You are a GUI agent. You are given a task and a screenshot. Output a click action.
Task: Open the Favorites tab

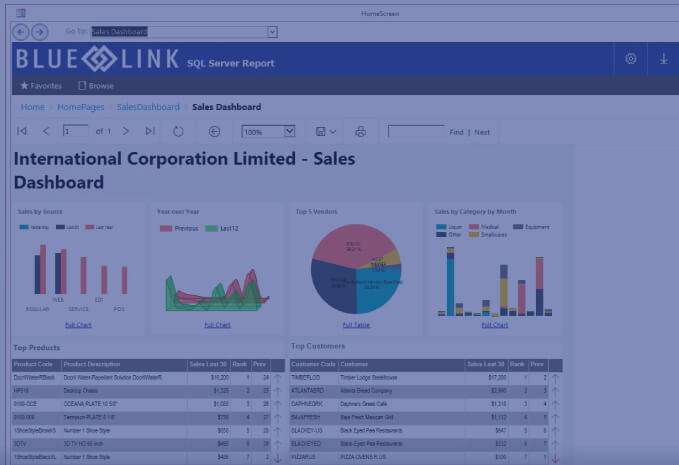pyautogui.click(x=41, y=86)
